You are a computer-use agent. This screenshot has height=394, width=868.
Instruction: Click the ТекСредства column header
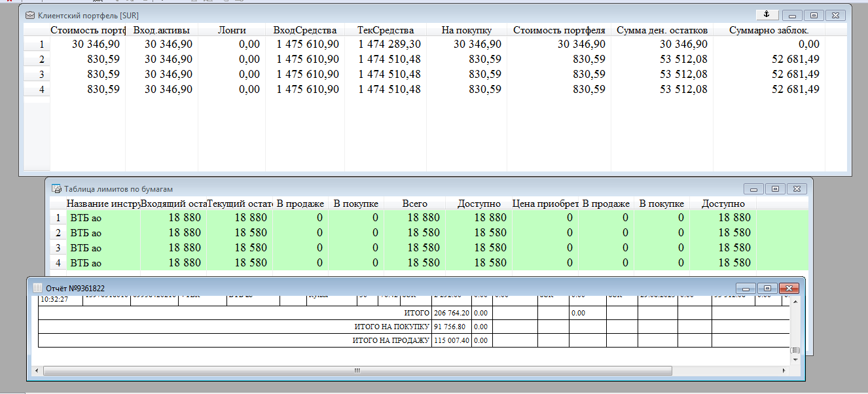386,30
